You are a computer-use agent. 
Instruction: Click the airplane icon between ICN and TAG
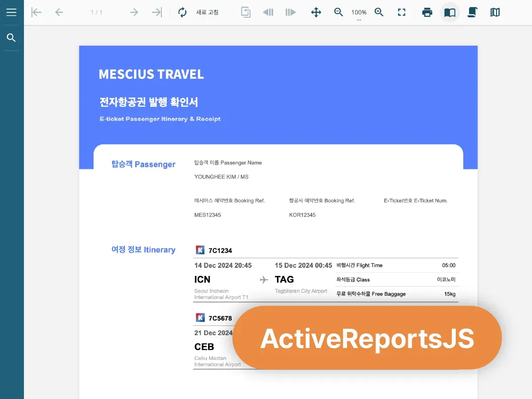264,280
